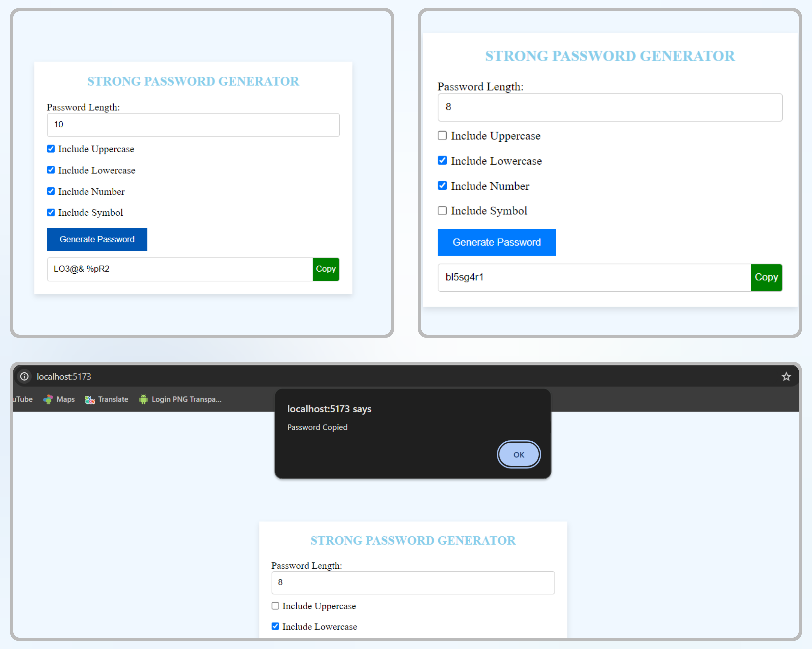Uncheck Include Lowercase in the length-10 panel

[x=51, y=170]
